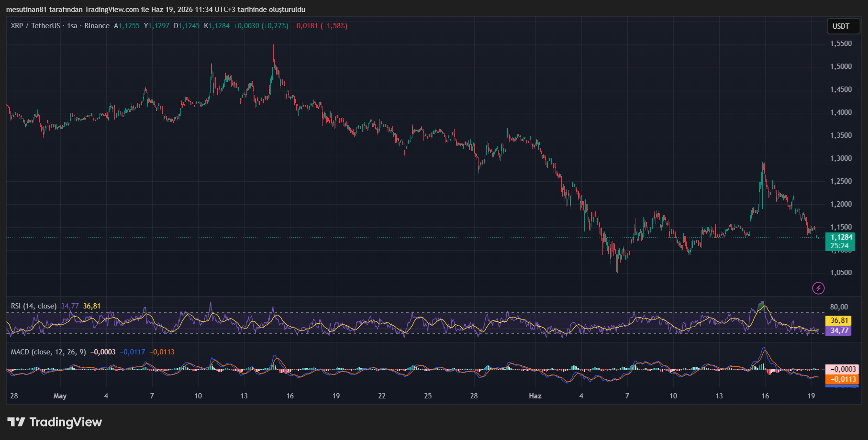Click the RSI legend value 34,77

70,306
